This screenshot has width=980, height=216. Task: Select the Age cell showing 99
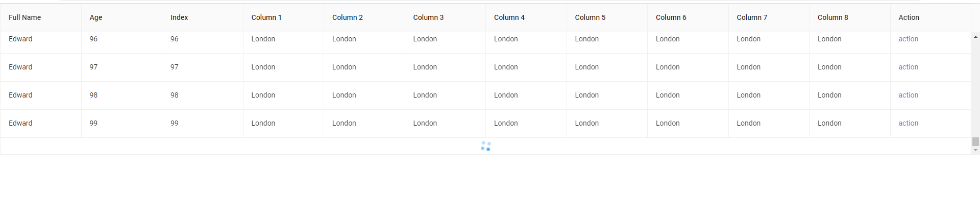tap(93, 123)
